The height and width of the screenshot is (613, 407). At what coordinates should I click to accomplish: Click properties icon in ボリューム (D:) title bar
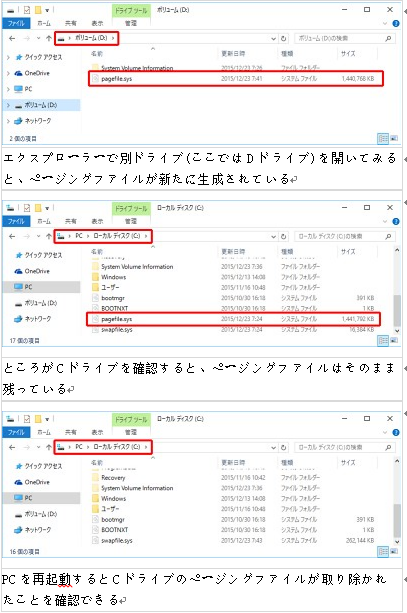coord(27,10)
